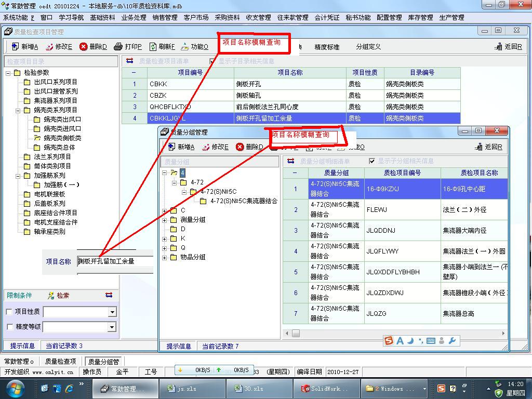
Task: Click the 刷新F refresh icon
Action: [x=153, y=47]
